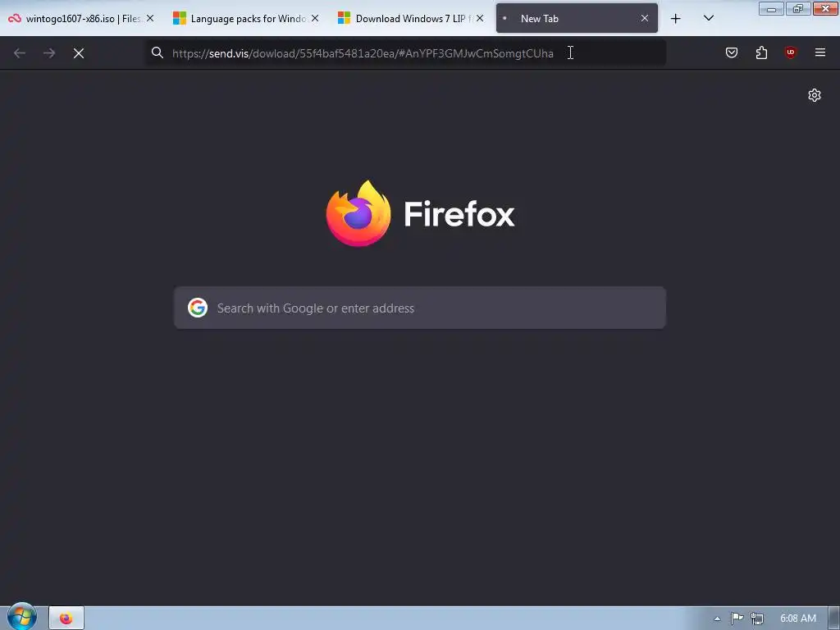Open Save to Pocket button
Screen dimensions: 840x630
[731, 52]
